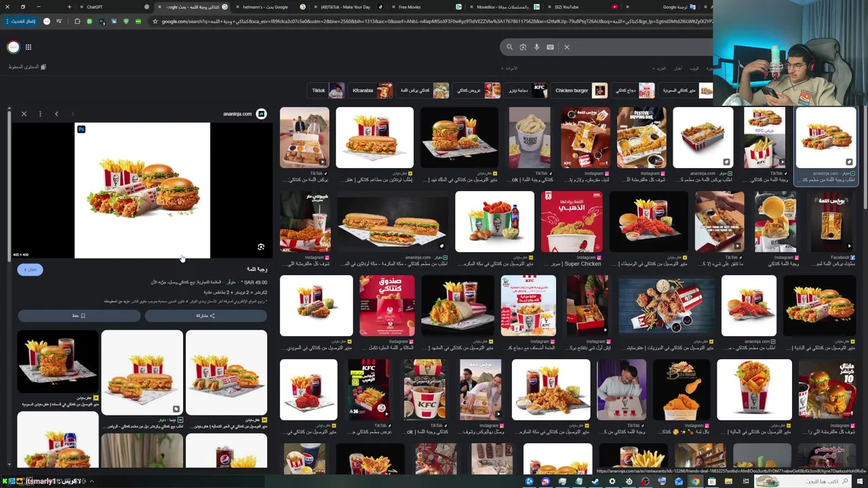
Task: Open the related image with white background center
Action: (142, 372)
